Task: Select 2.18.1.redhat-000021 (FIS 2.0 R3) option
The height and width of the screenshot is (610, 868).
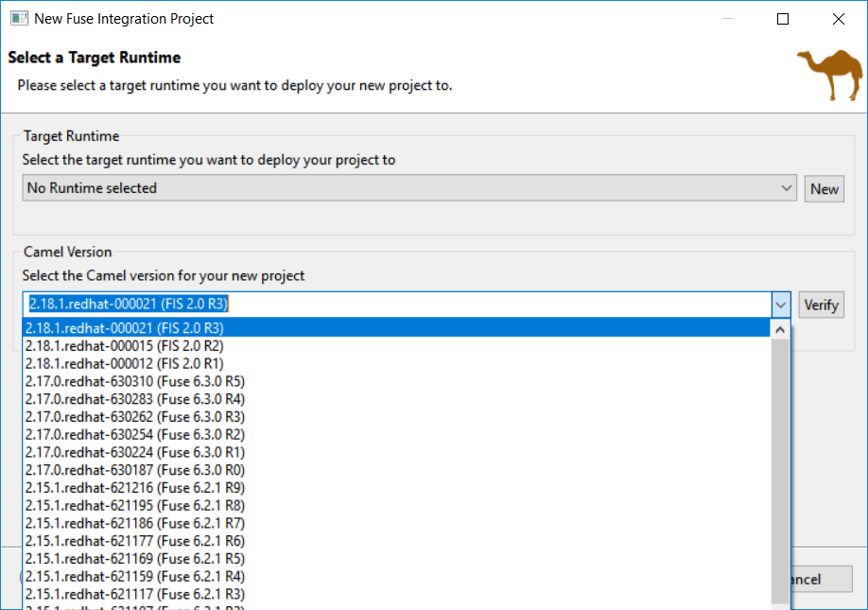Action: tap(125, 328)
